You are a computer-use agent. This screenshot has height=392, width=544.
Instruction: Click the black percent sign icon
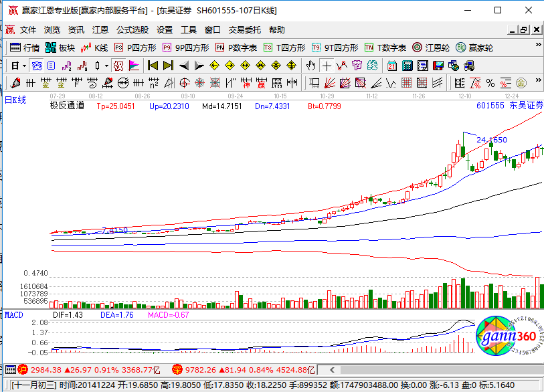pyautogui.click(x=490, y=83)
